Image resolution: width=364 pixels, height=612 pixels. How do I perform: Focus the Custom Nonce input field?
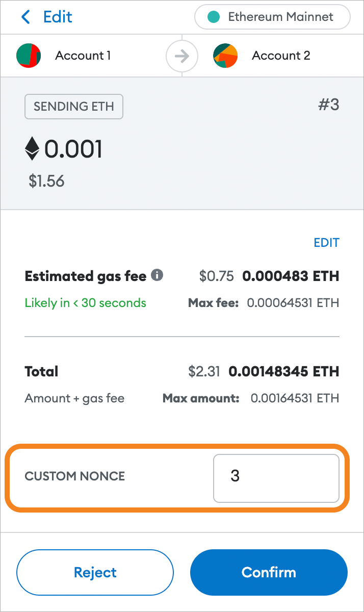(276, 478)
